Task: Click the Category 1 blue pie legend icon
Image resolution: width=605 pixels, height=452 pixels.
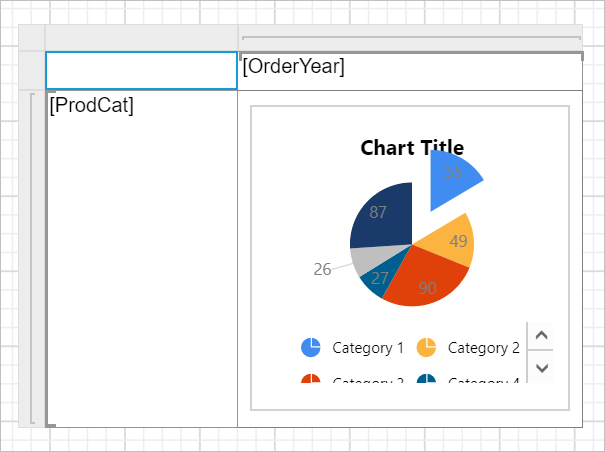Action: point(311,347)
